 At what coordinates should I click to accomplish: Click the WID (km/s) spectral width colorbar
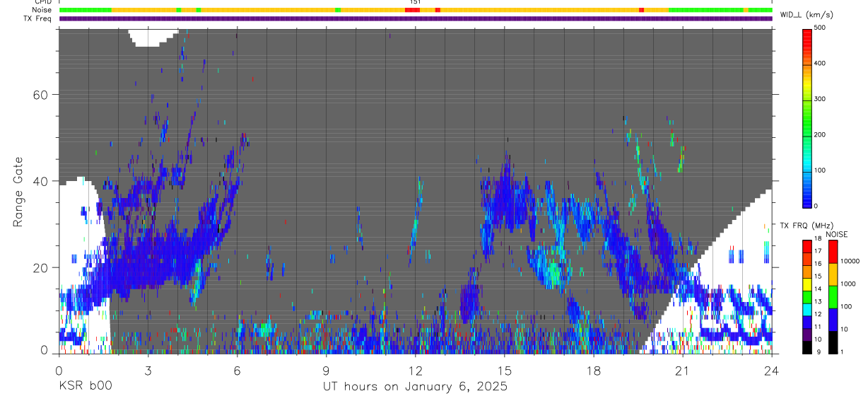(x=807, y=117)
